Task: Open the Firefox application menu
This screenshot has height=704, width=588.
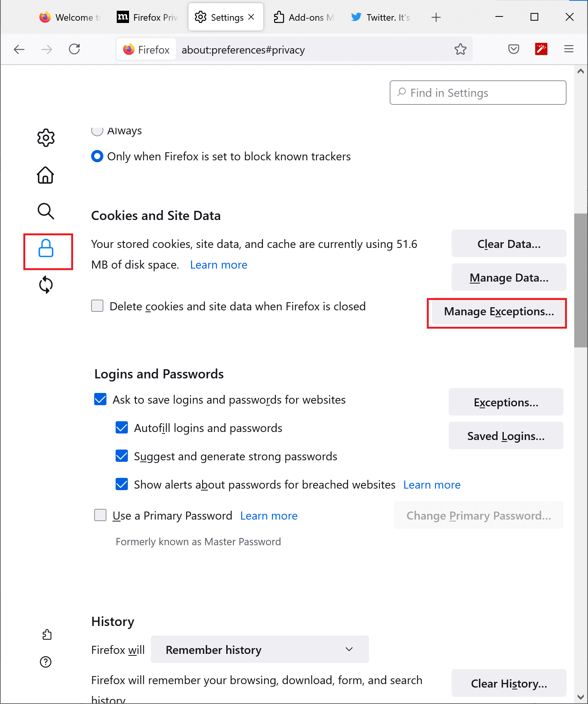Action: 569,49
